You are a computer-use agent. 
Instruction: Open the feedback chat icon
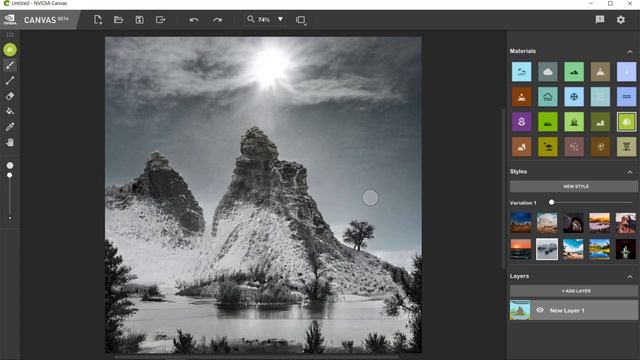tap(600, 20)
